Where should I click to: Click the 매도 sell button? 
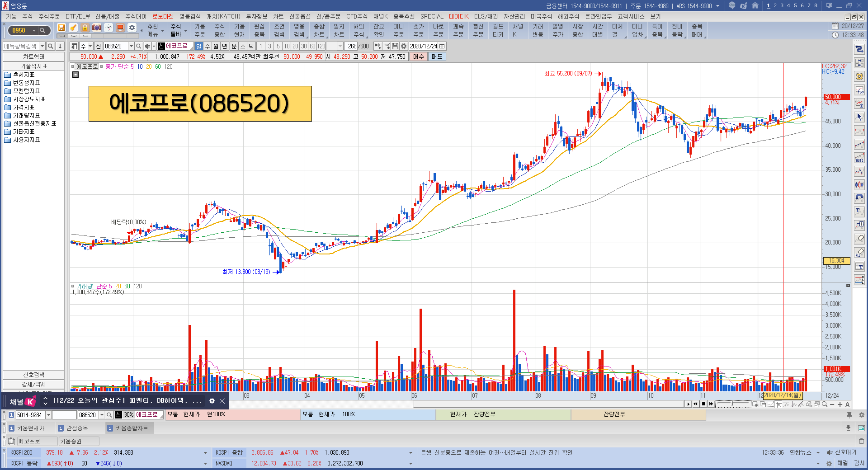(x=437, y=57)
